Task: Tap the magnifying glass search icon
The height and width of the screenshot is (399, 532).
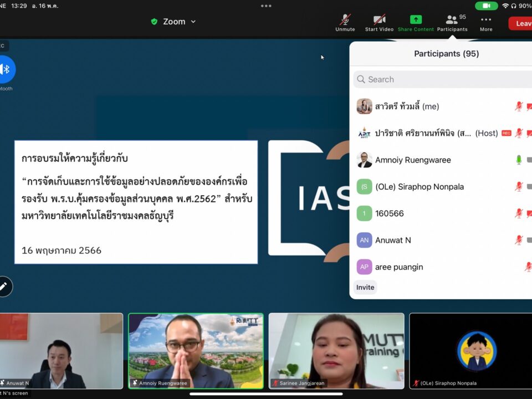Action: (x=361, y=79)
